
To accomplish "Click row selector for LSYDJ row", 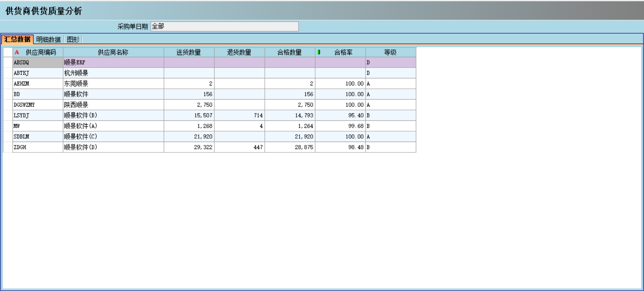I will (8, 115).
